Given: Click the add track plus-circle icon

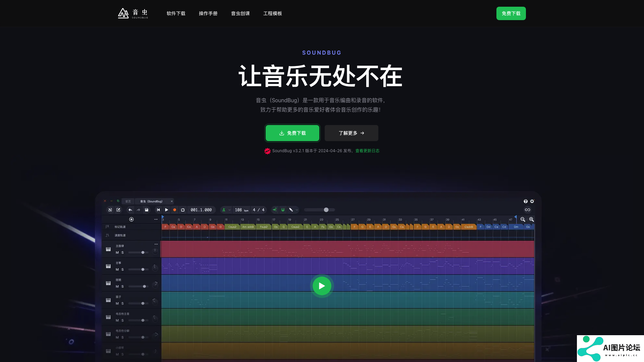Looking at the screenshot, I should (x=131, y=219).
